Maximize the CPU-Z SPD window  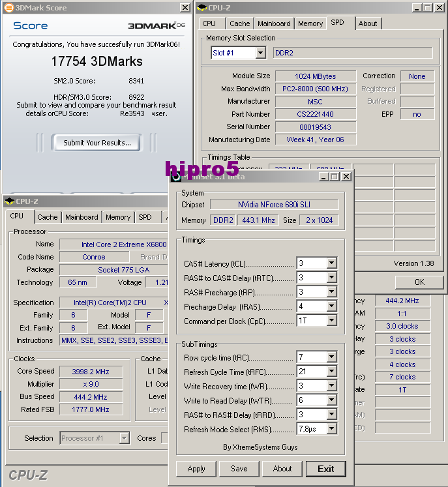point(428,7)
